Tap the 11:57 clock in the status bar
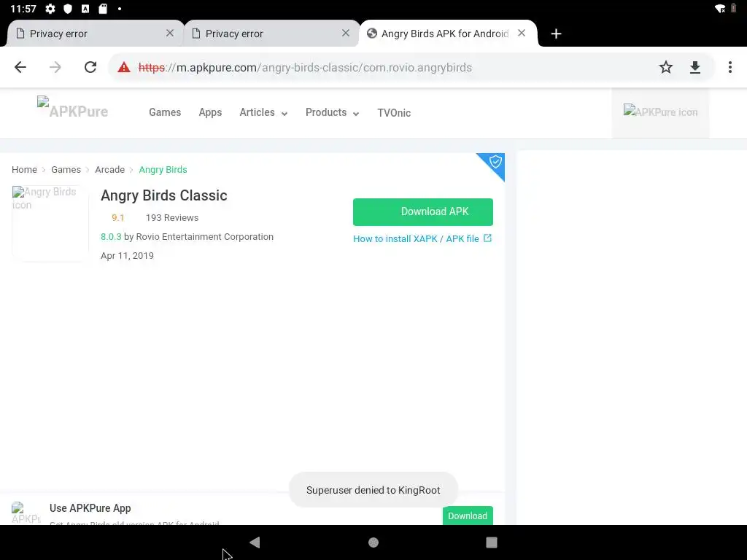This screenshot has width=747, height=560. point(23,9)
